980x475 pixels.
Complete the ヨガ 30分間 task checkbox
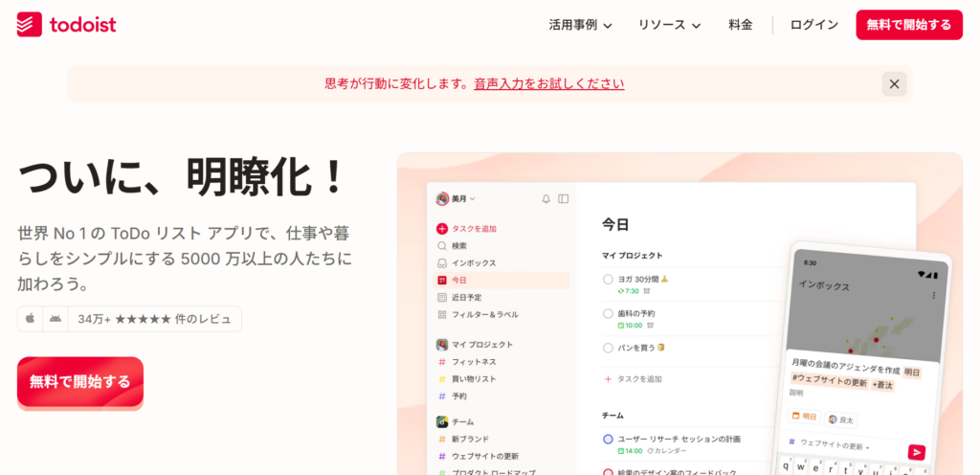(608, 280)
